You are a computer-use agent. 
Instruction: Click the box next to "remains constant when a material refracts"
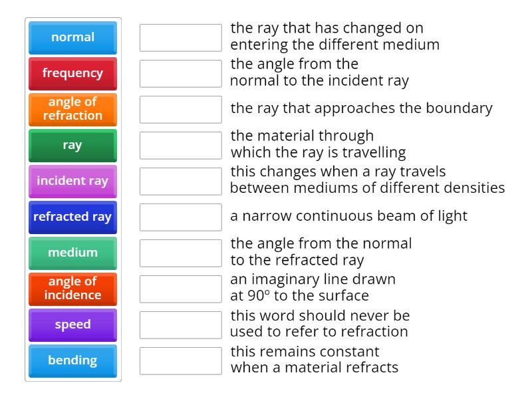(x=180, y=360)
